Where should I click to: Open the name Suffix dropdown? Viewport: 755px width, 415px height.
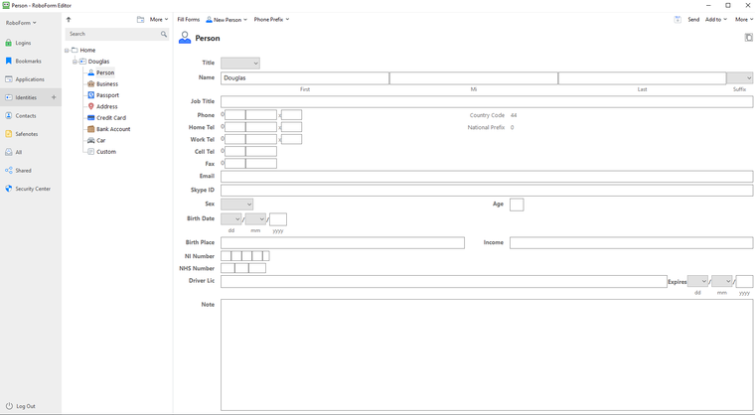[x=740, y=78]
